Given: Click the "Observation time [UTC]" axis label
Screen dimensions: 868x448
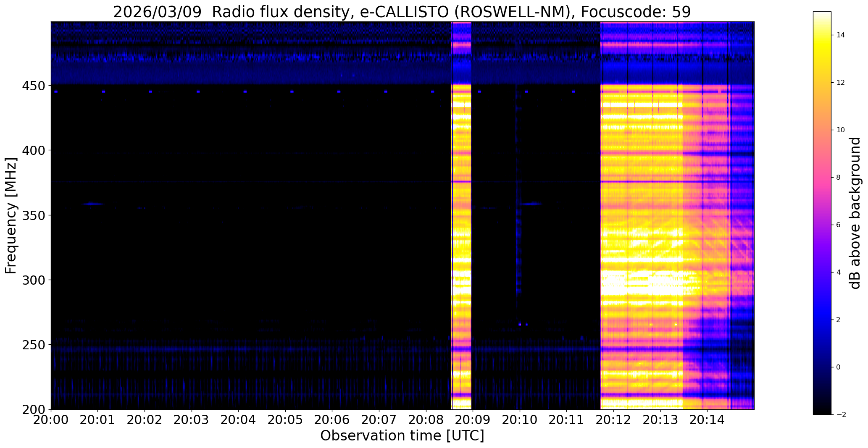Looking at the screenshot, I should click(402, 436).
